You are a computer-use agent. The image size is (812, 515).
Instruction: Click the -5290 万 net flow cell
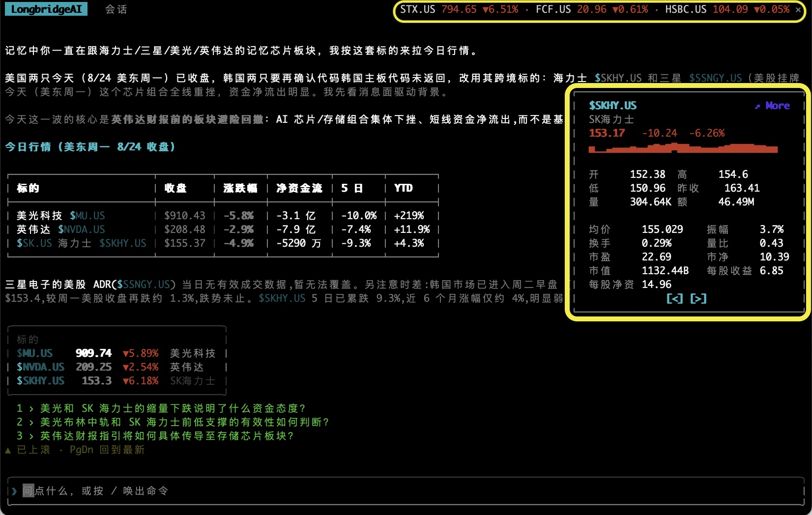(x=299, y=243)
